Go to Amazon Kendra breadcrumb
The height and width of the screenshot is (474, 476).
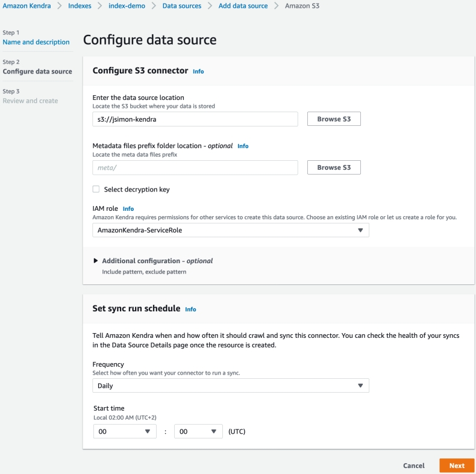click(27, 5)
